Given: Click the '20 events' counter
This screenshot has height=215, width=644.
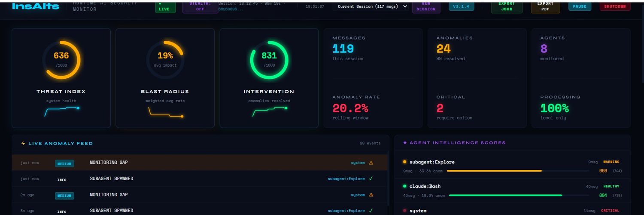Looking at the screenshot, I should [x=370, y=143].
